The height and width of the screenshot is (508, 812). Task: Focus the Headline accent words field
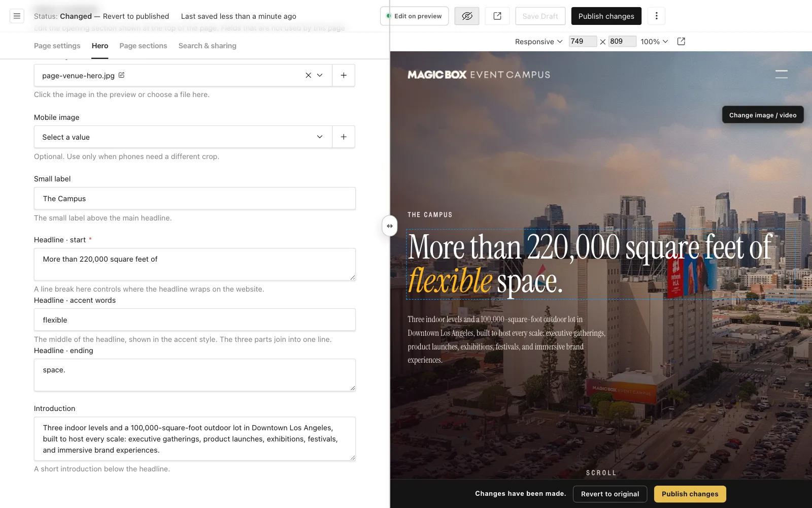pos(195,320)
